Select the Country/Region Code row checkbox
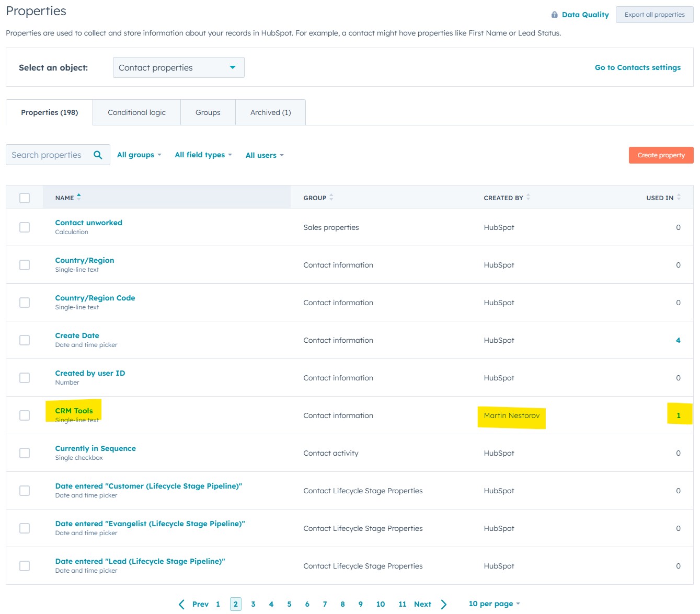Screen dimensions: 700x614 (x=25, y=303)
